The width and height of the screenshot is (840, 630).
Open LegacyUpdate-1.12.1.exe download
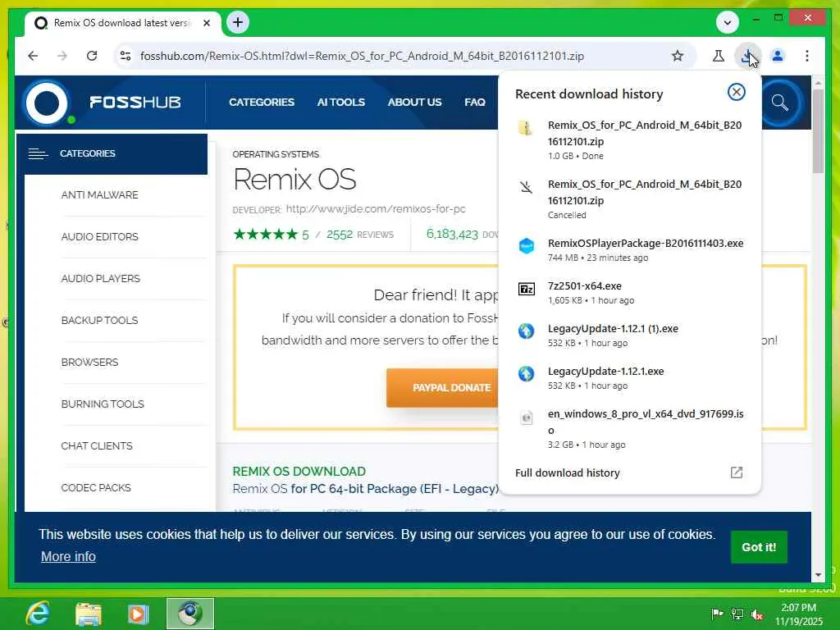click(629, 378)
